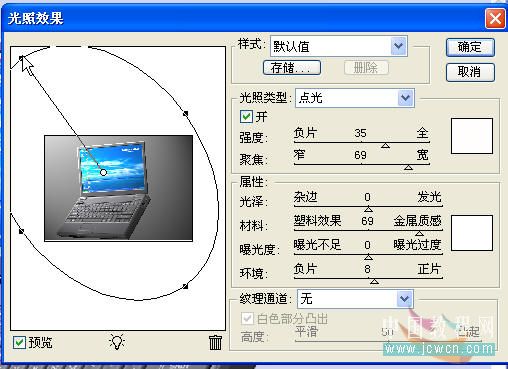The image size is (508, 369).
Task: Open the 纹理通道 texture channel dropdown
Action: (404, 298)
